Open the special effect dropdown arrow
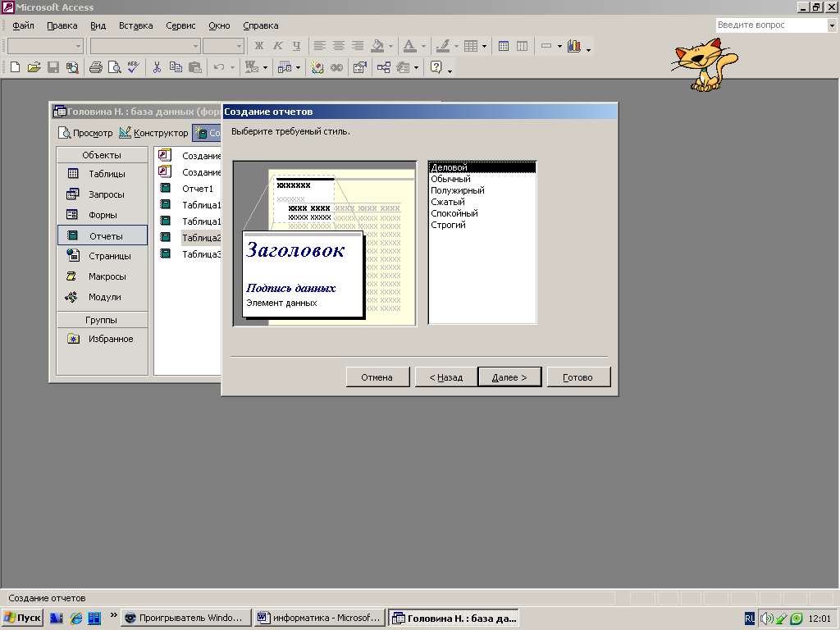The image size is (840, 630). 559,46
